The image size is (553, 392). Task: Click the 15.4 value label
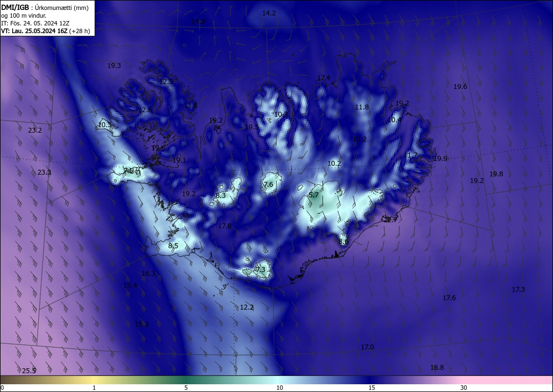pos(130,285)
